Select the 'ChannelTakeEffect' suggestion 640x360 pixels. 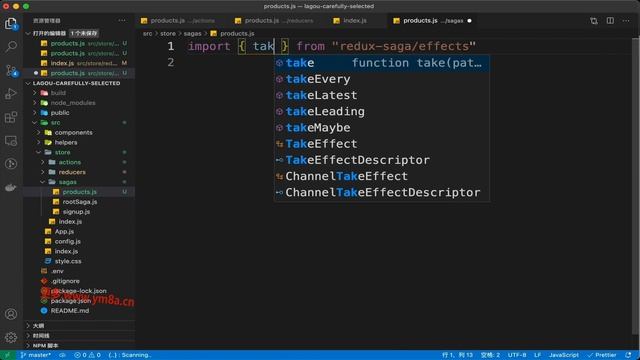tap(382, 176)
